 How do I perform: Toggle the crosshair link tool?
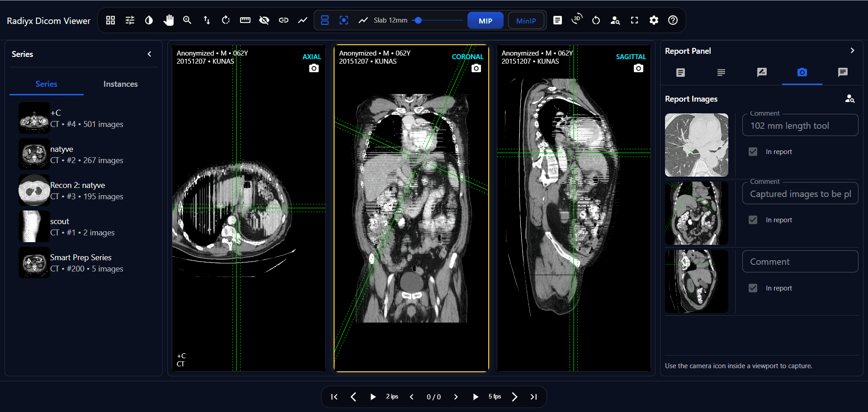tap(283, 20)
